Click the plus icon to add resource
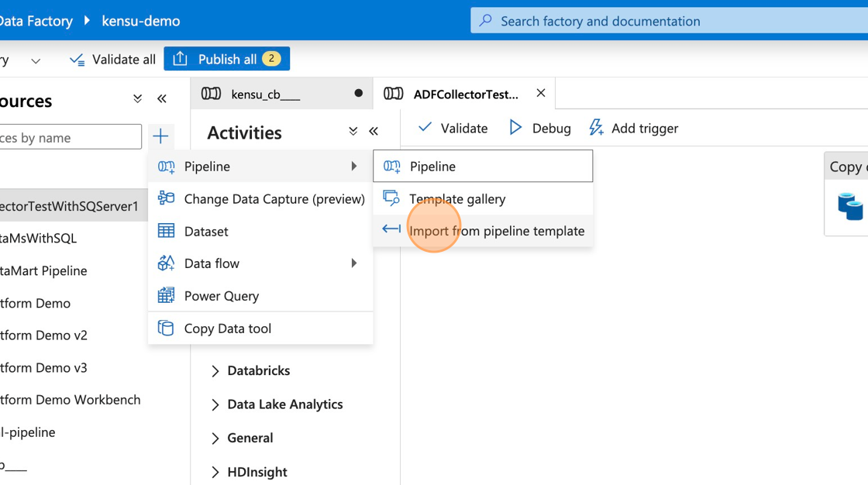 160,136
